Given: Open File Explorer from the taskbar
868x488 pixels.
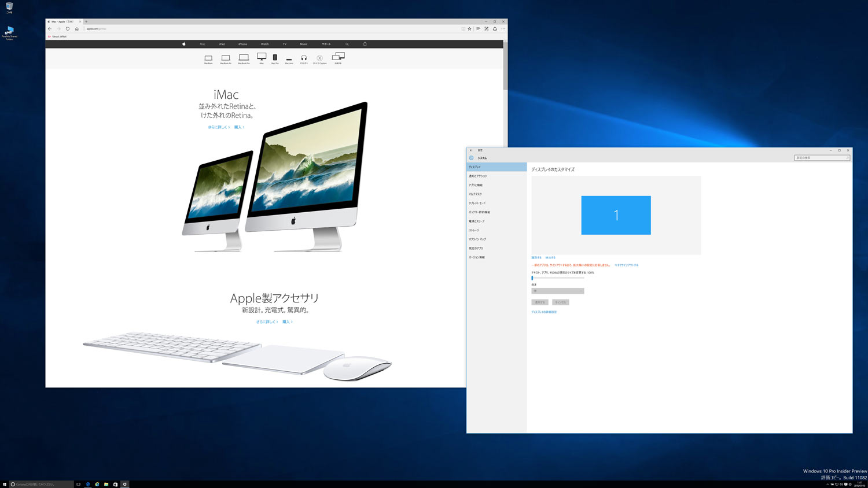Looking at the screenshot, I should pos(106,484).
